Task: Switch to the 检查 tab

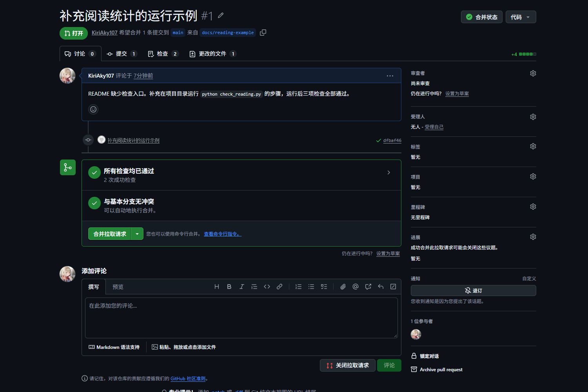Action: pyautogui.click(x=163, y=54)
